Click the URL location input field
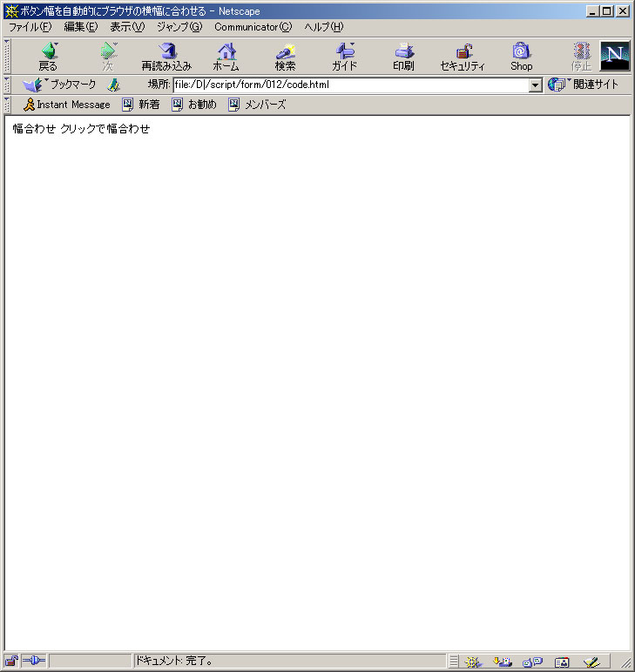The height and width of the screenshot is (672, 635). point(351,85)
